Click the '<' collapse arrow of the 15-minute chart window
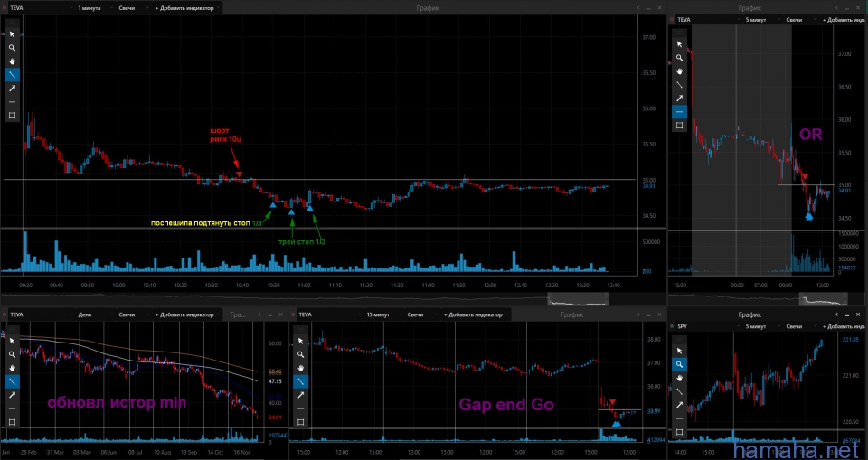This screenshot has width=868, height=460. 638,314
